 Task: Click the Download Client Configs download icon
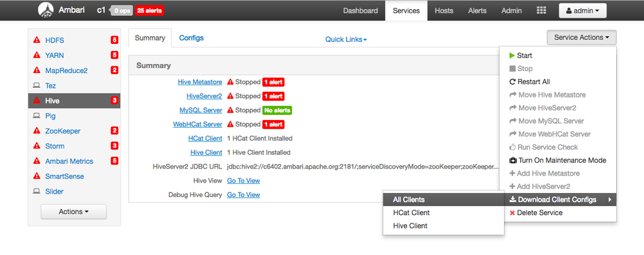512,199
